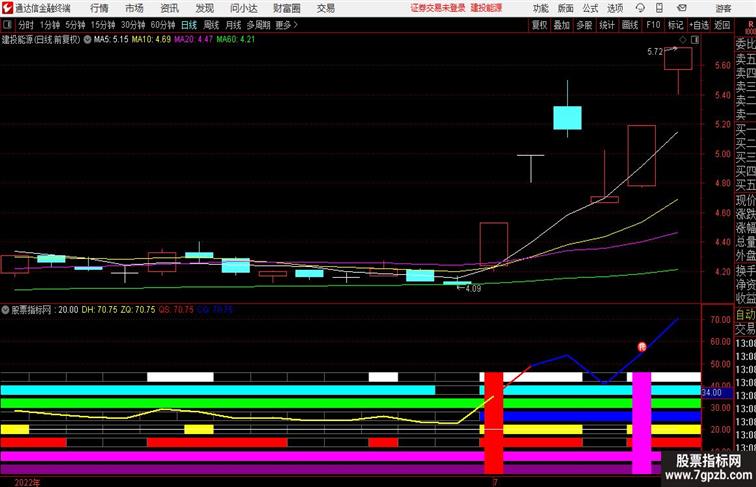756x487 pixels.
Task: Click the 建投能源(日线 前复权) chart title
Action: [x=41, y=40]
